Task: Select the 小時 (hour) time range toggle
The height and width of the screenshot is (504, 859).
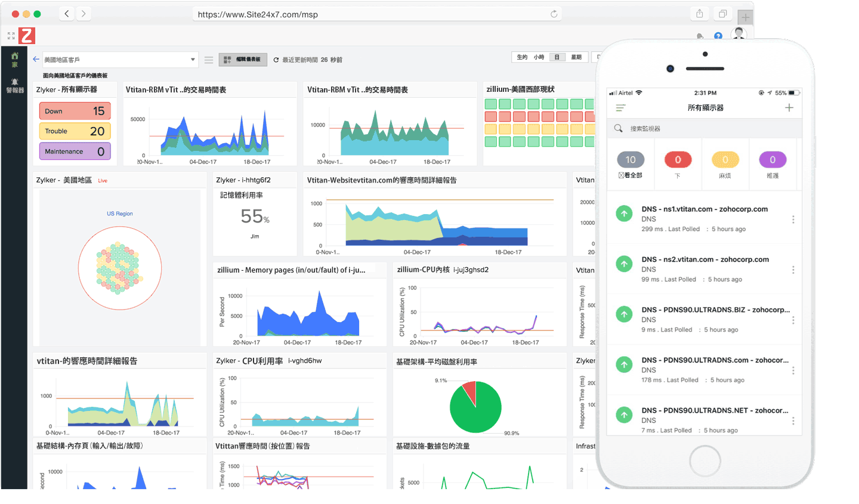Action: (x=539, y=57)
